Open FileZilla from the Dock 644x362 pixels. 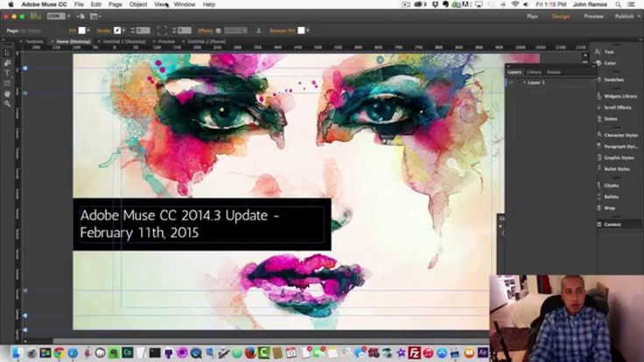pyautogui.click(x=414, y=352)
